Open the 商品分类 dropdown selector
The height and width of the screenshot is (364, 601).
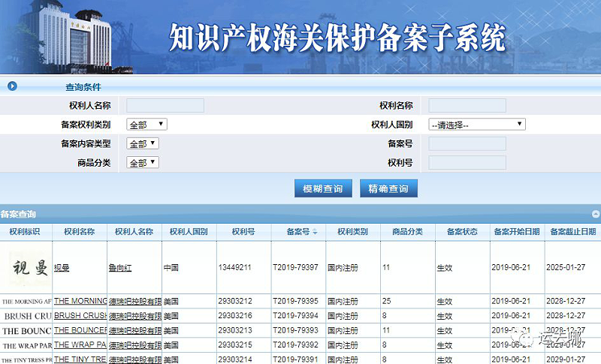(143, 162)
